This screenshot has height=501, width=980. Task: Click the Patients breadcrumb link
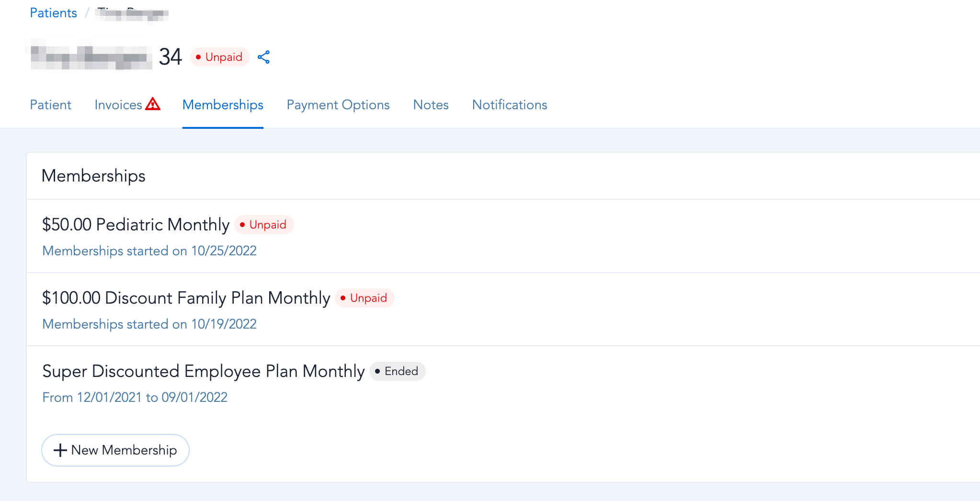coord(53,13)
